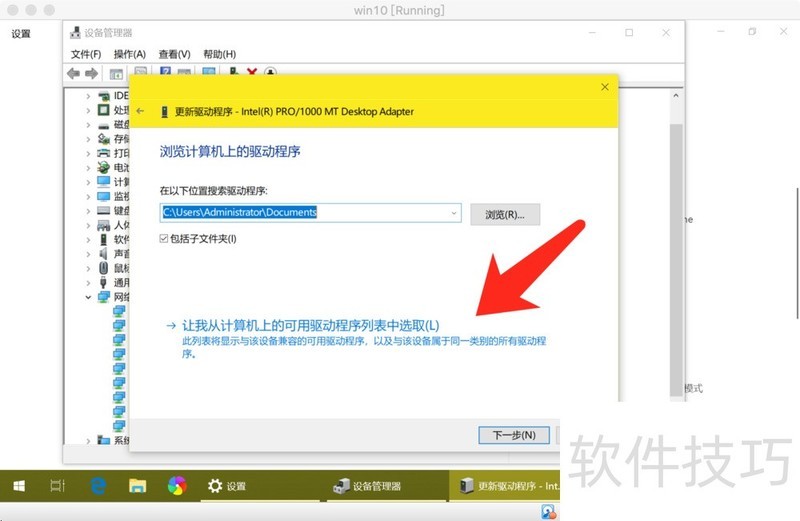Open the 文件(F) menu
800x521 pixels.
point(86,54)
